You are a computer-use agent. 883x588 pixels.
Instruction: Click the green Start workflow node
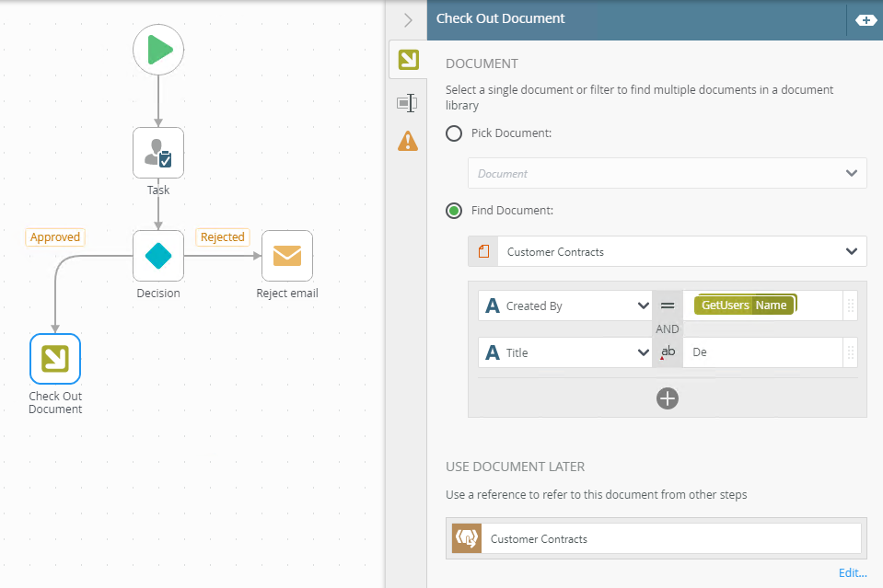click(x=158, y=50)
